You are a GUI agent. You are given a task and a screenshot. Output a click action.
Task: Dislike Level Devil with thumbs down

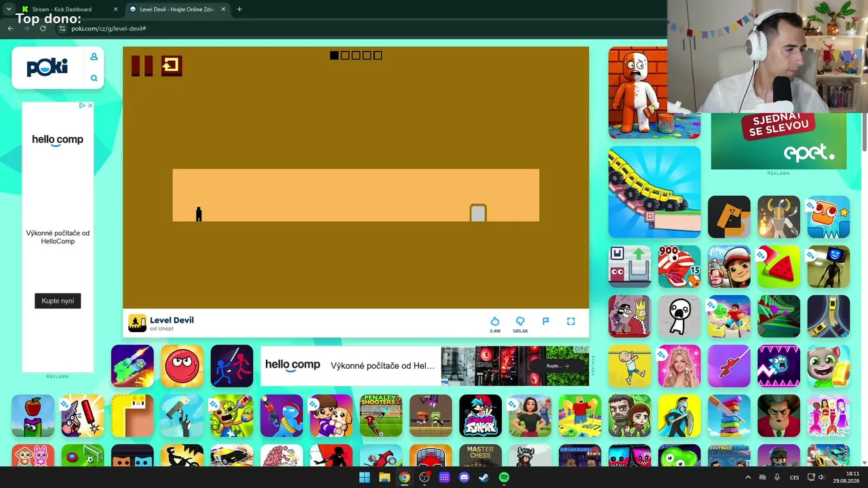click(520, 321)
